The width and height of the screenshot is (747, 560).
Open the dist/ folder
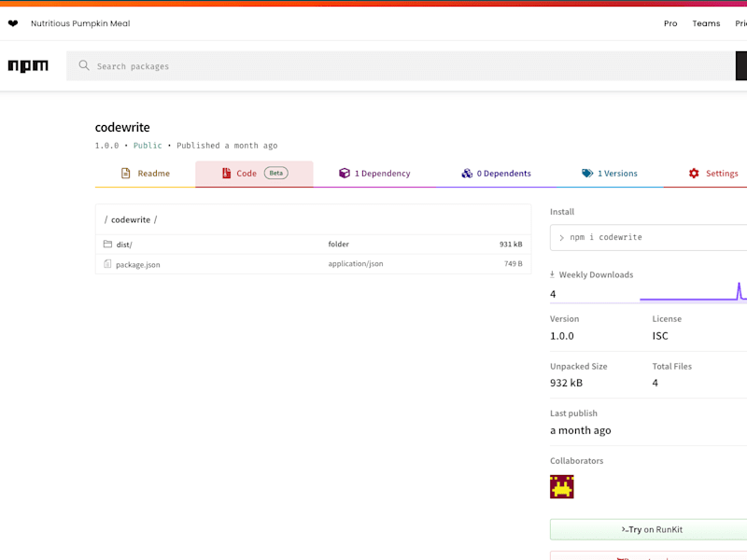pyautogui.click(x=124, y=245)
